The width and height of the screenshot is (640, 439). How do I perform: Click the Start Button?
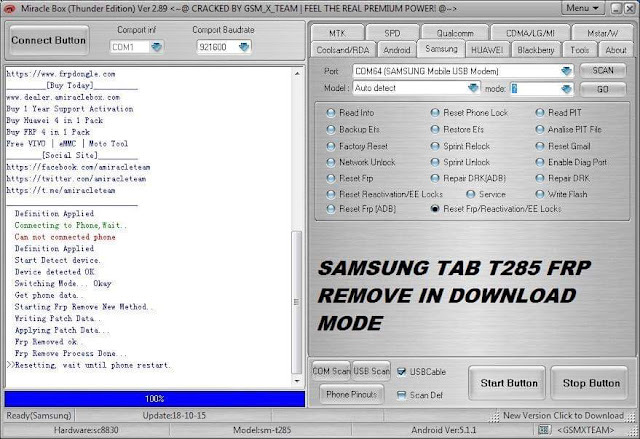tap(507, 383)
